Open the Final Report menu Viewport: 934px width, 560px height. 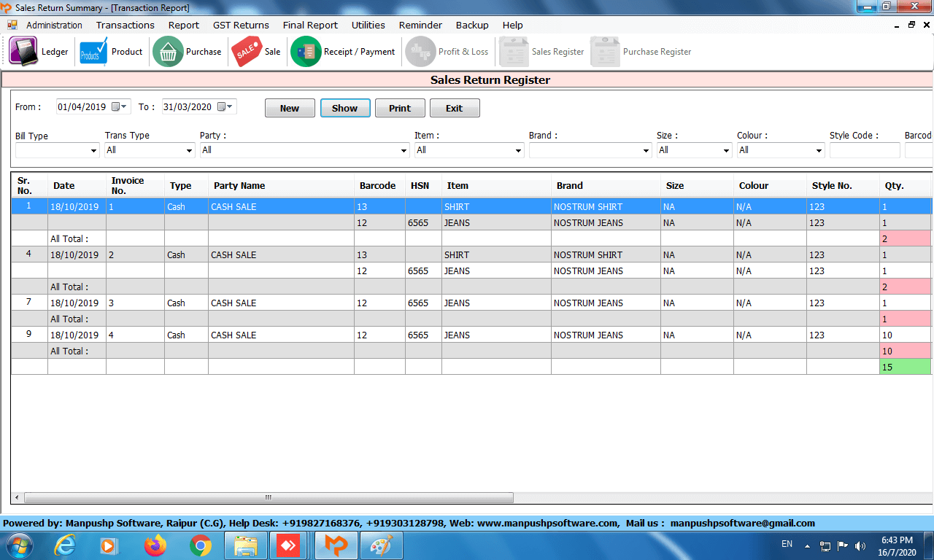[x=310, y=25]
